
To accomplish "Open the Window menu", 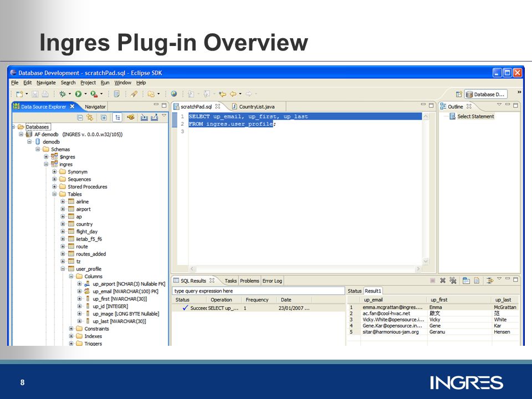I will point(123,83).
